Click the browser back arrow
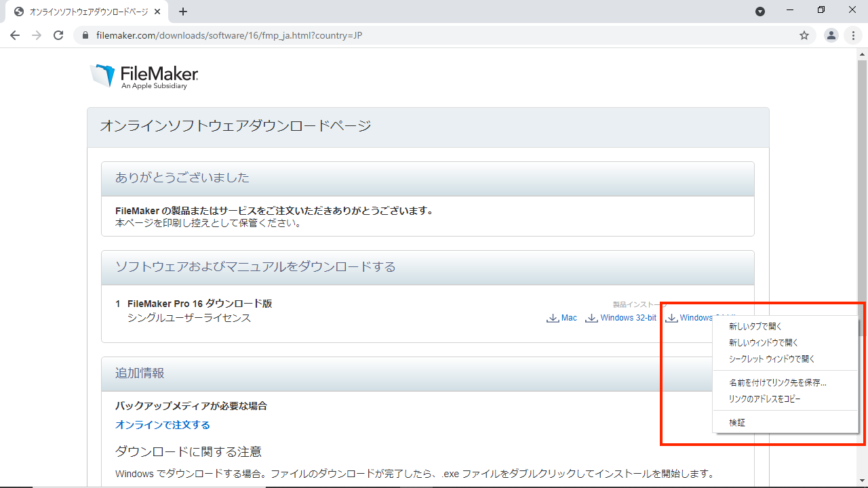 pos(15,35)
